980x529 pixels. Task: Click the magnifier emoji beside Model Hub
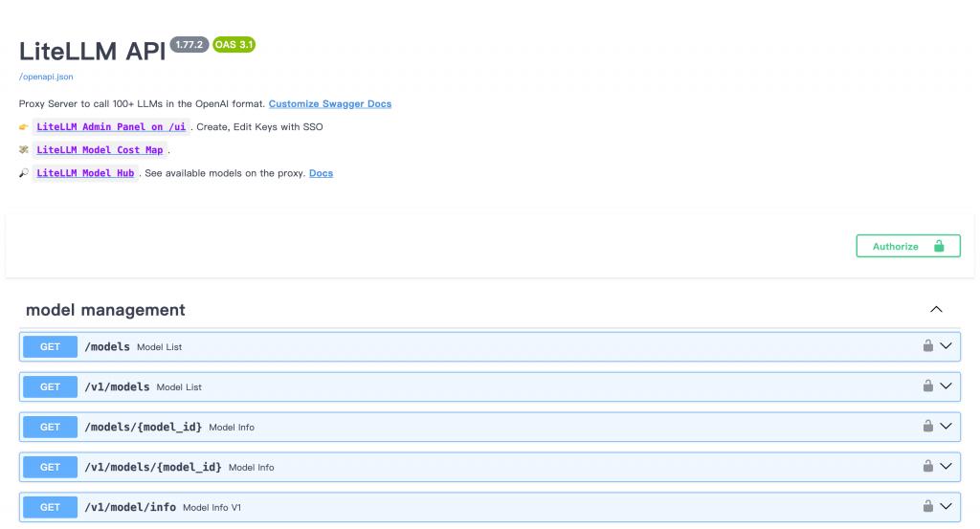(24, 173)
